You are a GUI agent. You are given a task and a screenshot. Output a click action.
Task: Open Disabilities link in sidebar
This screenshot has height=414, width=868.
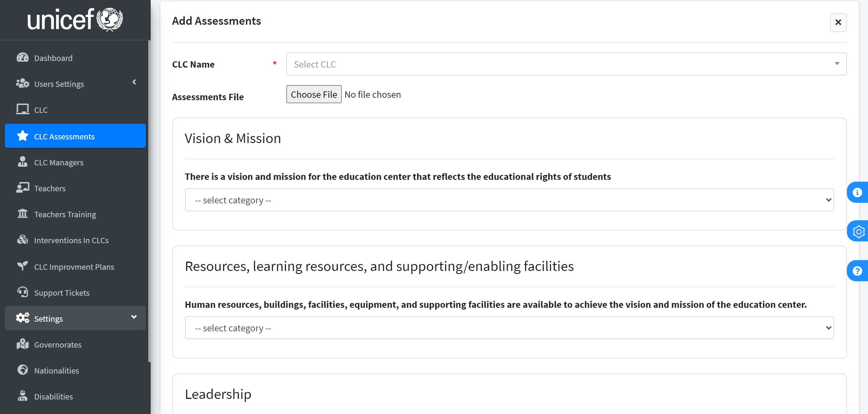(75, 396)
